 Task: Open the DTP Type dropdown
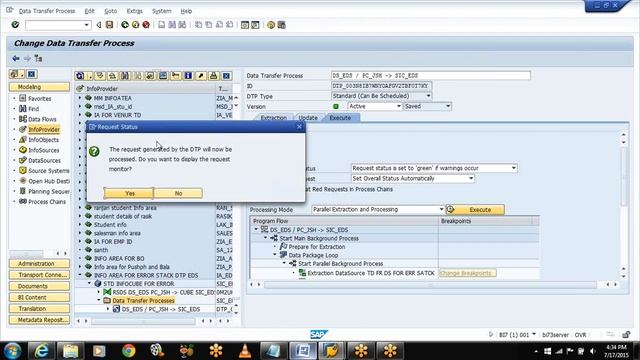pos(428,96)
